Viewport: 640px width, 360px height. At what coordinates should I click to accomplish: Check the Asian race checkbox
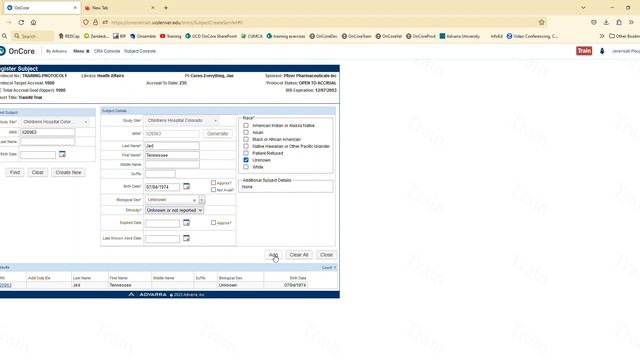(x=246, y=132)
